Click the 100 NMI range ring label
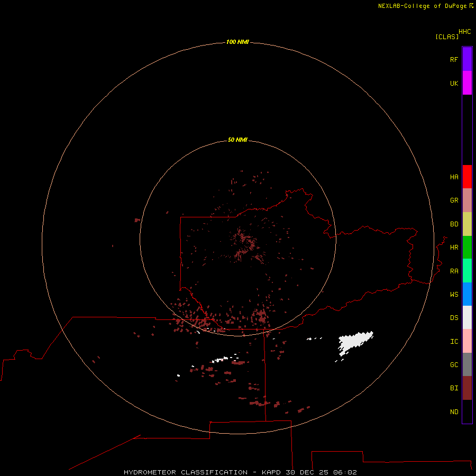The height and width of the screenshot is (476, 476). 237,42
